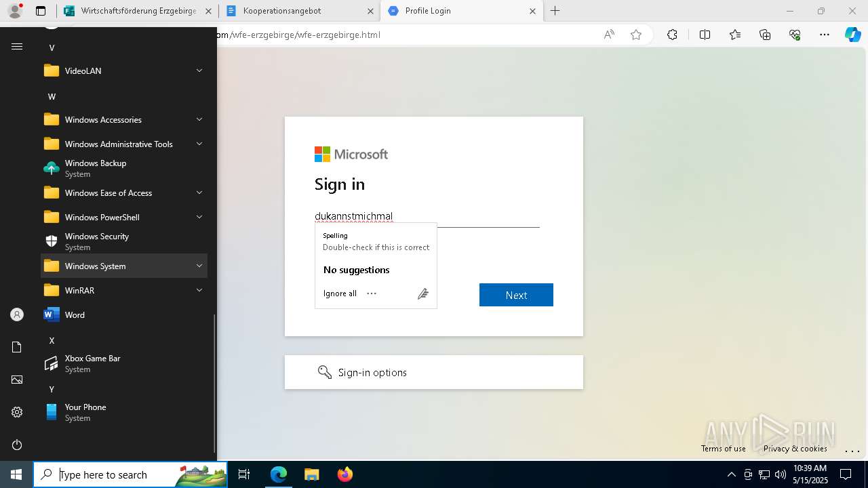The height and width of the screenshot is (488, 868).
Task: Open Terms of use link
Action: coord(724,449)
